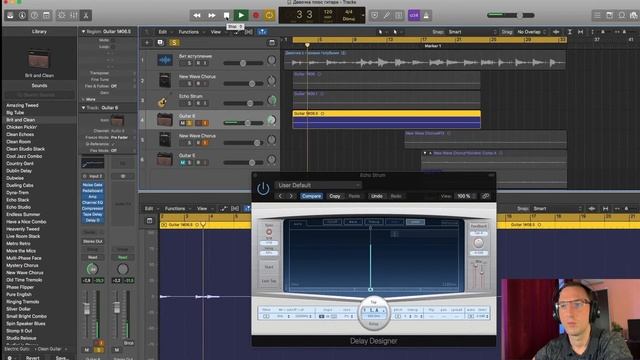Open the Mixer button in the control bar

(74, 16)
